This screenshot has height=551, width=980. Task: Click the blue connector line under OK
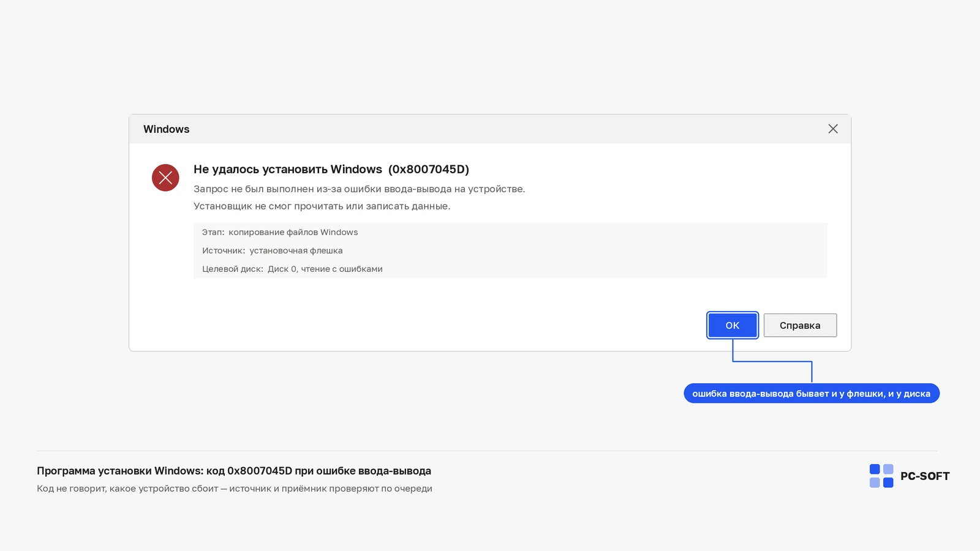pos(772,361)
